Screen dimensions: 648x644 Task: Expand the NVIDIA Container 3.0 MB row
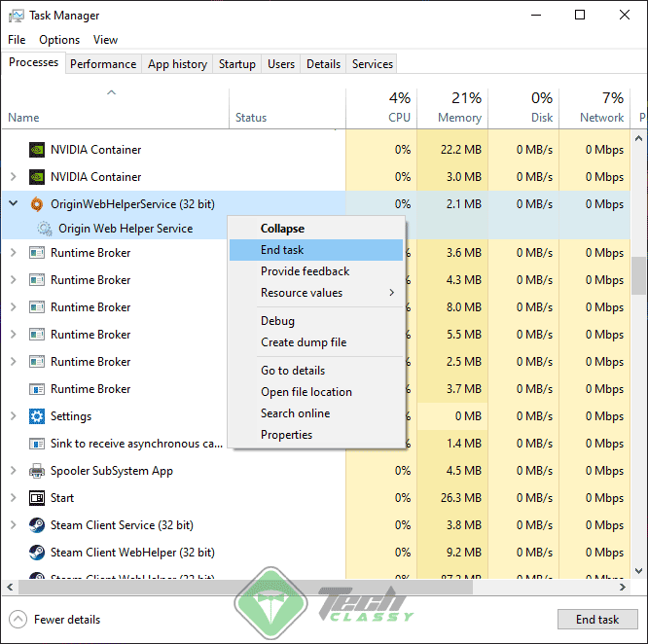tap(14, 177)
